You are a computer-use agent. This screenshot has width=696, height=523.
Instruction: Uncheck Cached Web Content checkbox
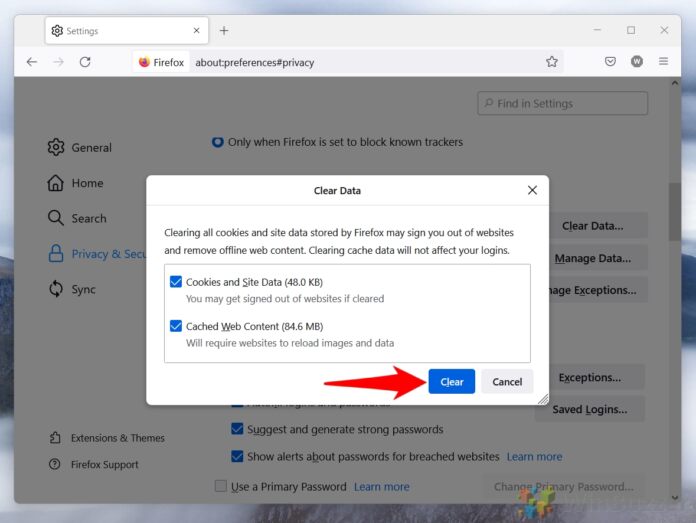coord(176,326)
